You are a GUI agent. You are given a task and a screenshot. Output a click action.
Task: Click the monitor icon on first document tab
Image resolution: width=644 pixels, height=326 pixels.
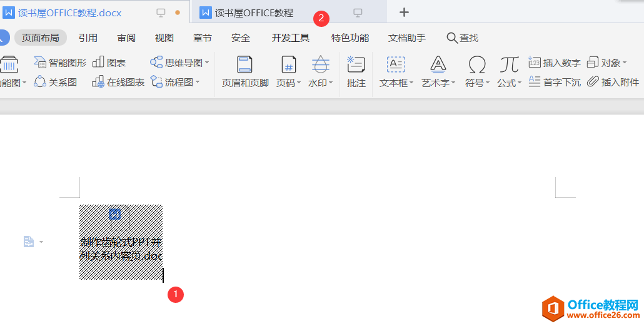[x=161, y=13]
